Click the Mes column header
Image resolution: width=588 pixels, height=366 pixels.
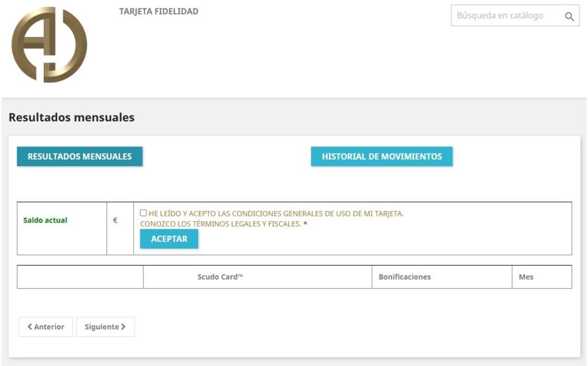[526, 277]
